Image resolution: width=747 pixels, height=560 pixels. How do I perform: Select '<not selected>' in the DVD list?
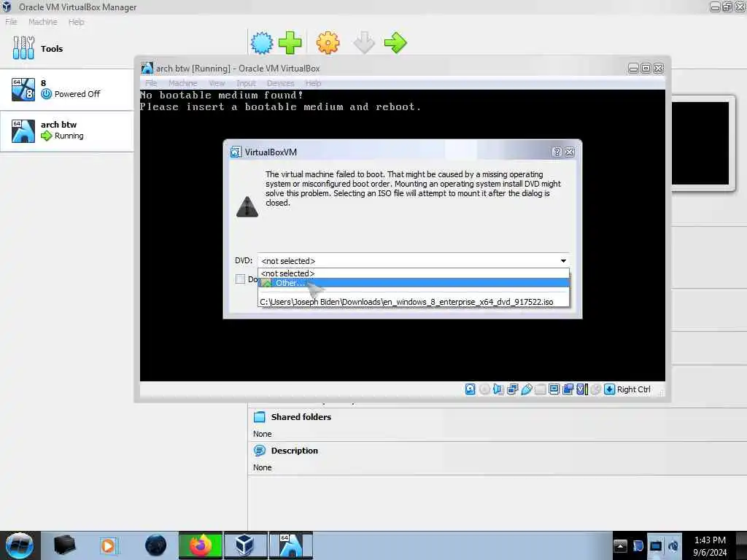(x=413, y=273)
